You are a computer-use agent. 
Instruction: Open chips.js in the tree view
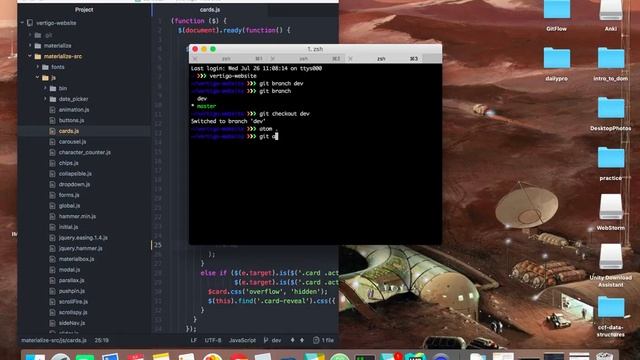(x=69, y=163)
